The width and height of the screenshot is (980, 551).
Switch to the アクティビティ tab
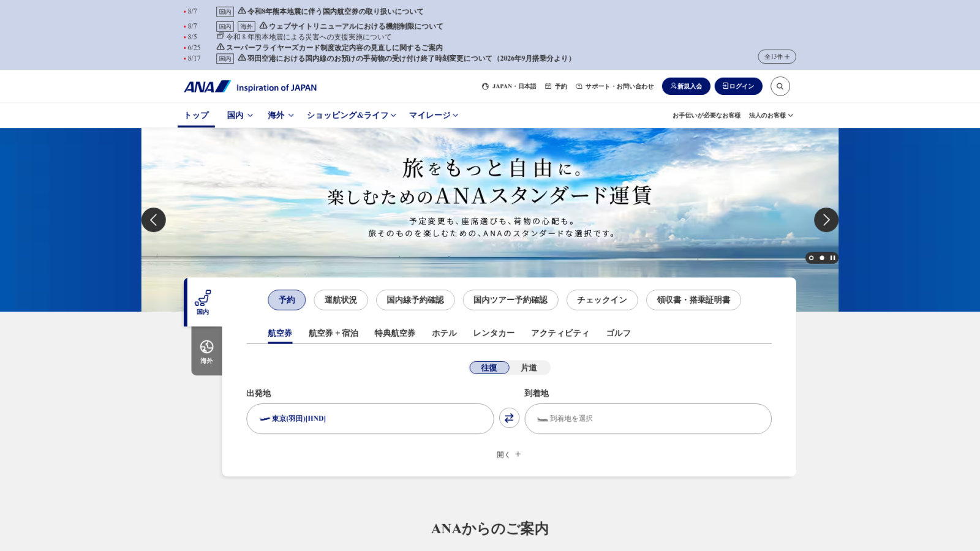pyautogui.click(x=560, y=333)
